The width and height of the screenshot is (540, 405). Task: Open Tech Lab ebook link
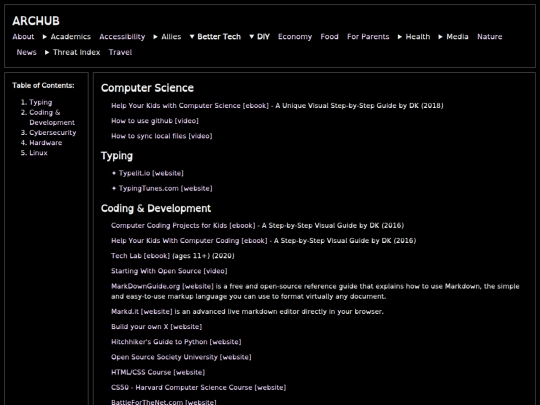click(141, 256)
